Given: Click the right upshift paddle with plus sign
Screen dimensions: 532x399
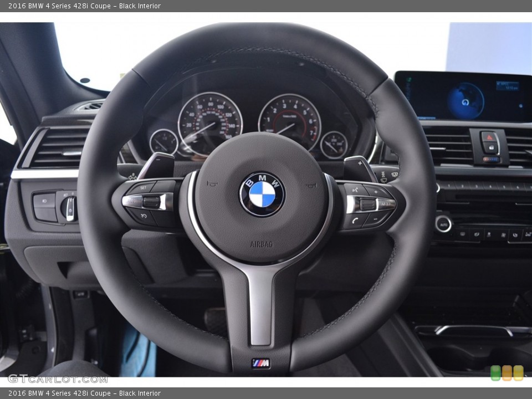Looking at the screenshot, I should (x=359, y=168).
